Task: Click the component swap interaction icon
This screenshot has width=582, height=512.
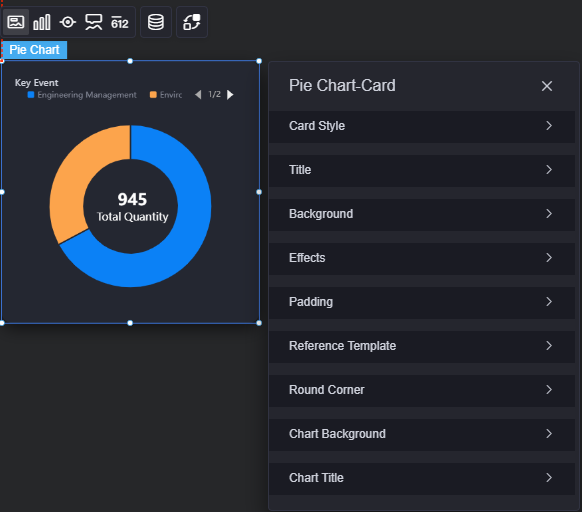Action: (192, 22)
